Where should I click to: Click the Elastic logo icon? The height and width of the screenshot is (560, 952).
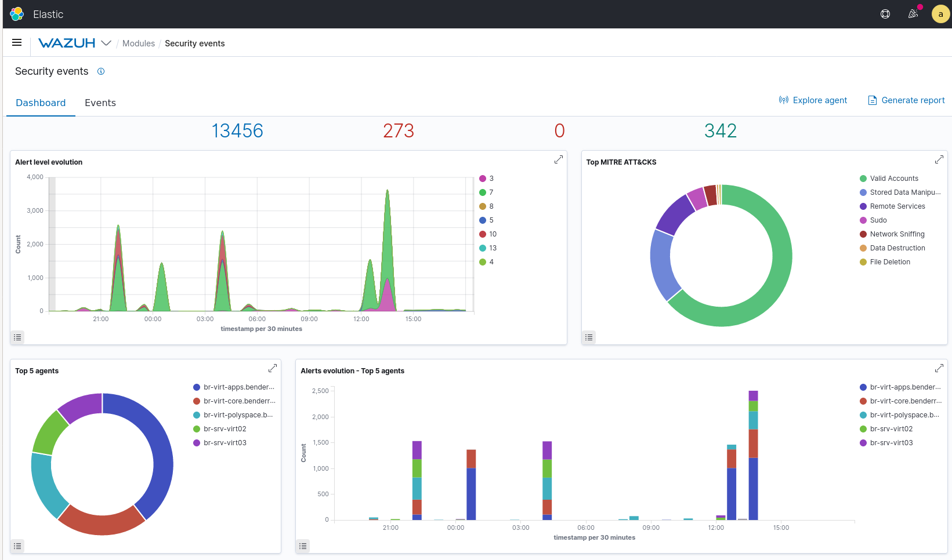[17, 14]
